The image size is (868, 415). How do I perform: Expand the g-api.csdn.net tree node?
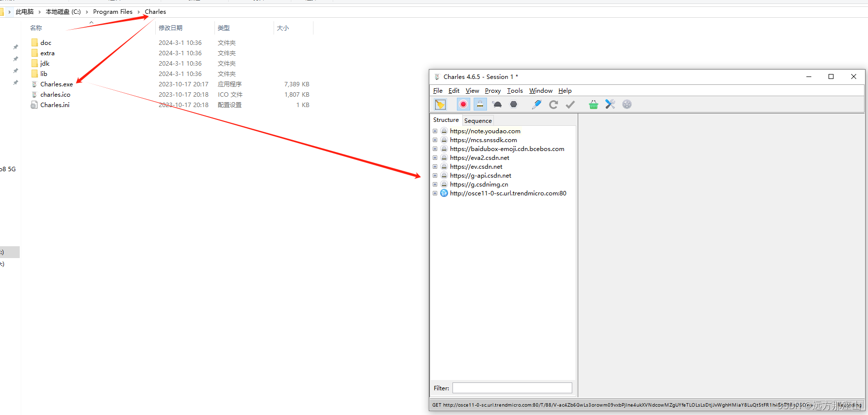point(435,176)
